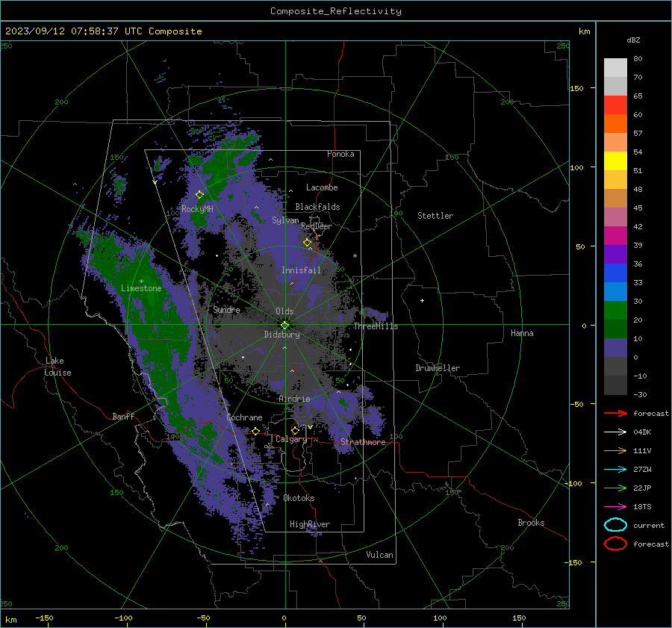This screenshot has height=628, width=672.
Task: Click the Lacombe label
Action: [x=322, y=187]
